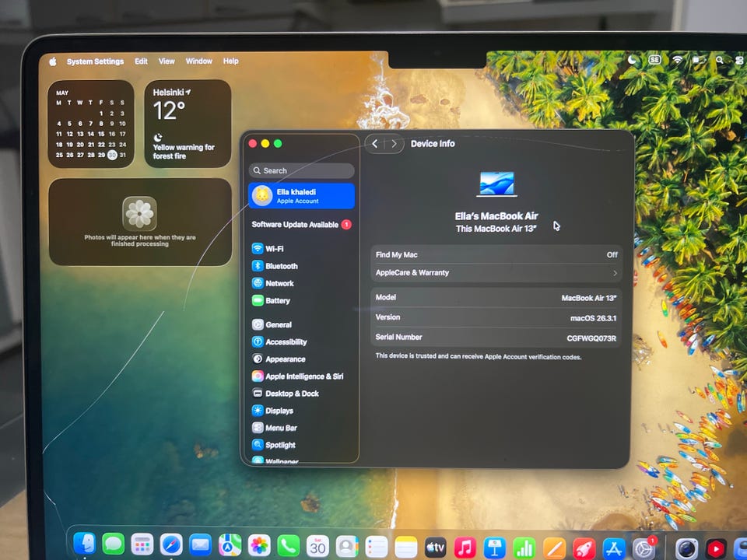The width and height of the screenshot is (747, 560).
Task: Open Reminders from the Dock
Action: (377, 547)
